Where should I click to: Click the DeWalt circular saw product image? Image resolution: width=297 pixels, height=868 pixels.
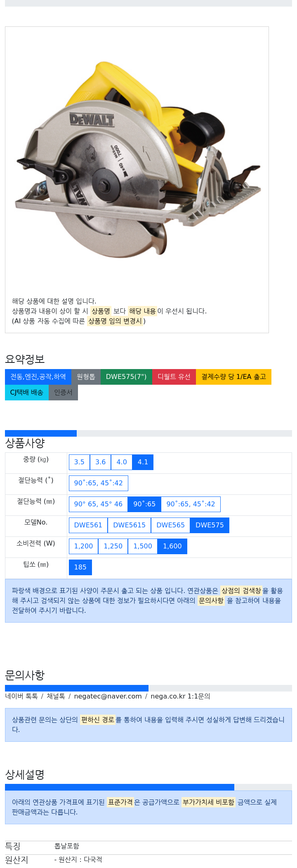137,159
